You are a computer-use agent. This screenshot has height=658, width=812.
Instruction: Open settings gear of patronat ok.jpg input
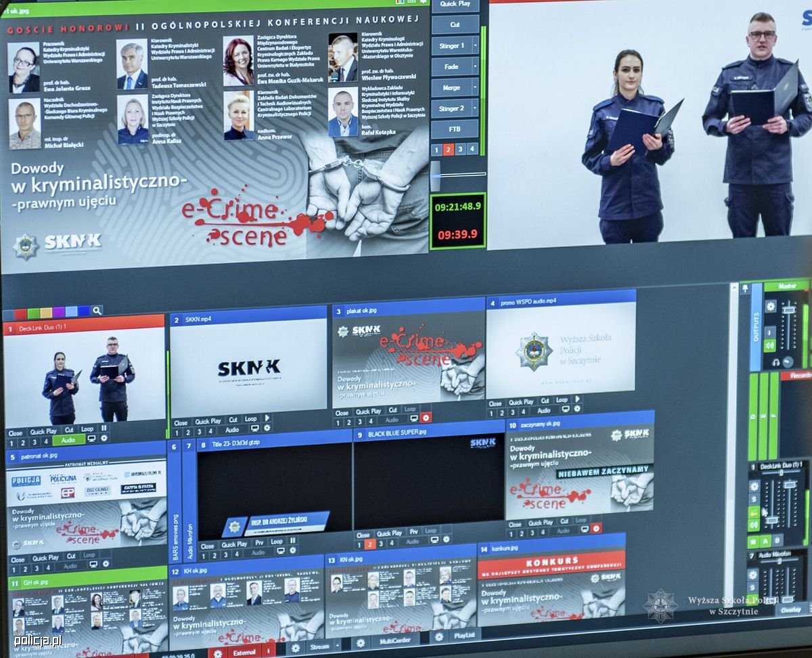coord(104,564)
